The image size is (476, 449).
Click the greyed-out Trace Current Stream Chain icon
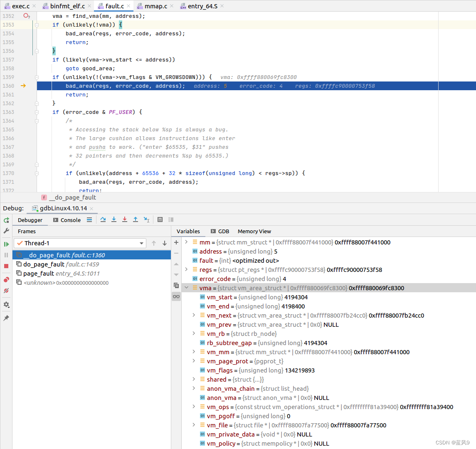(171, 220)
